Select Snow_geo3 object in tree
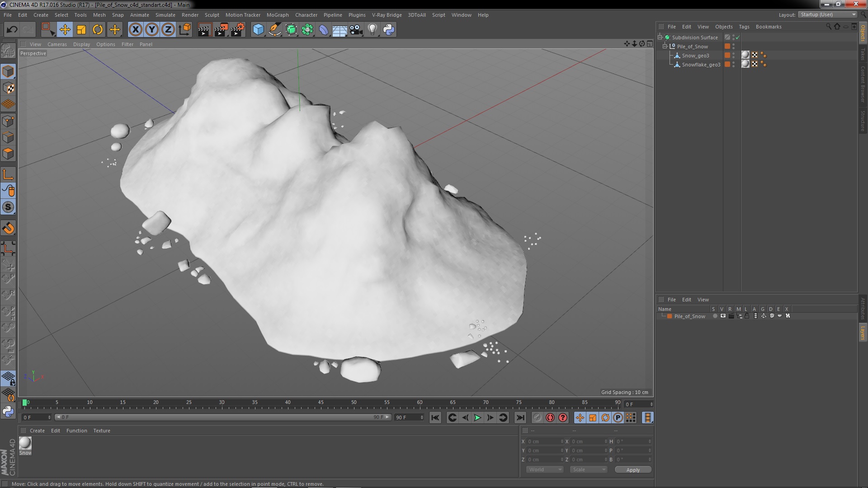The image size is (868, 488). tap(695, 56)
